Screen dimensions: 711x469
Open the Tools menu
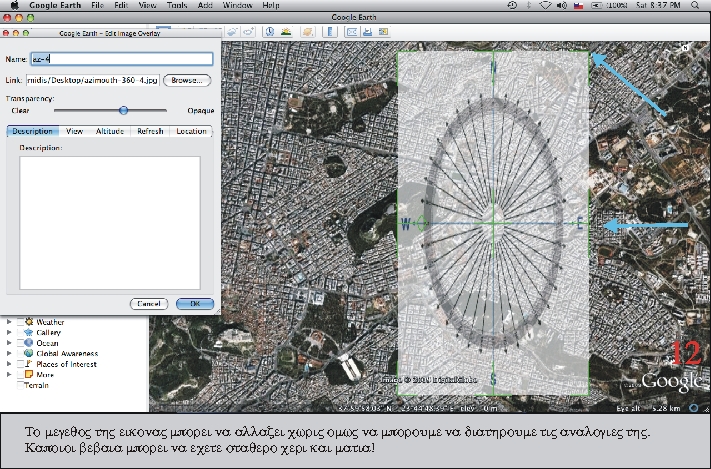tap(177, 5)
